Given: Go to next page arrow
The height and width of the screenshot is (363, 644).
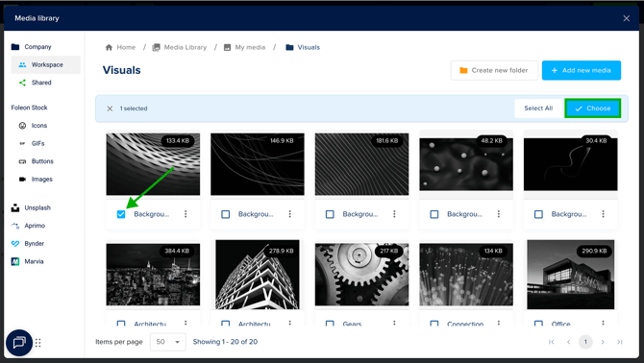Looking at the screenshot, I should pos(603,342).
